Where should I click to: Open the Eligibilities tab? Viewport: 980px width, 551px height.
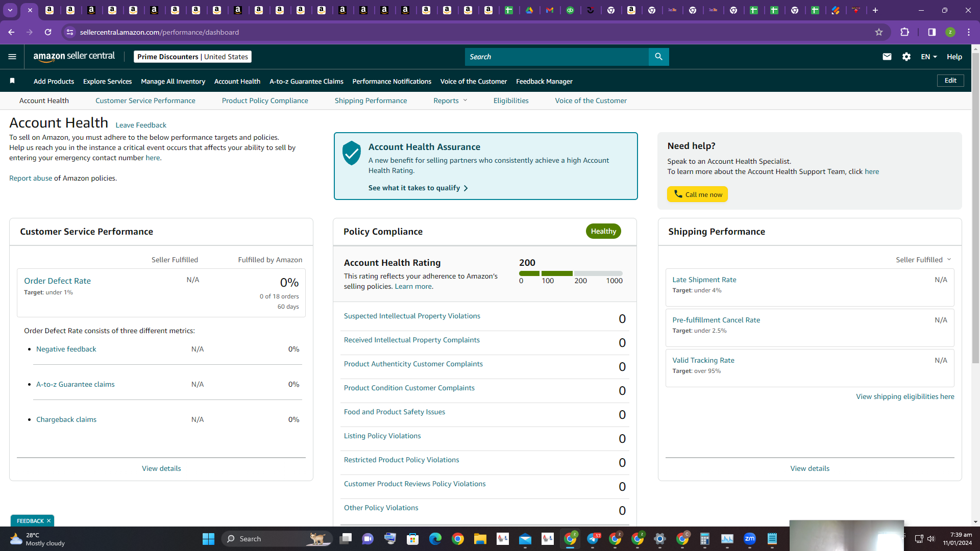[x=511, y=101]
